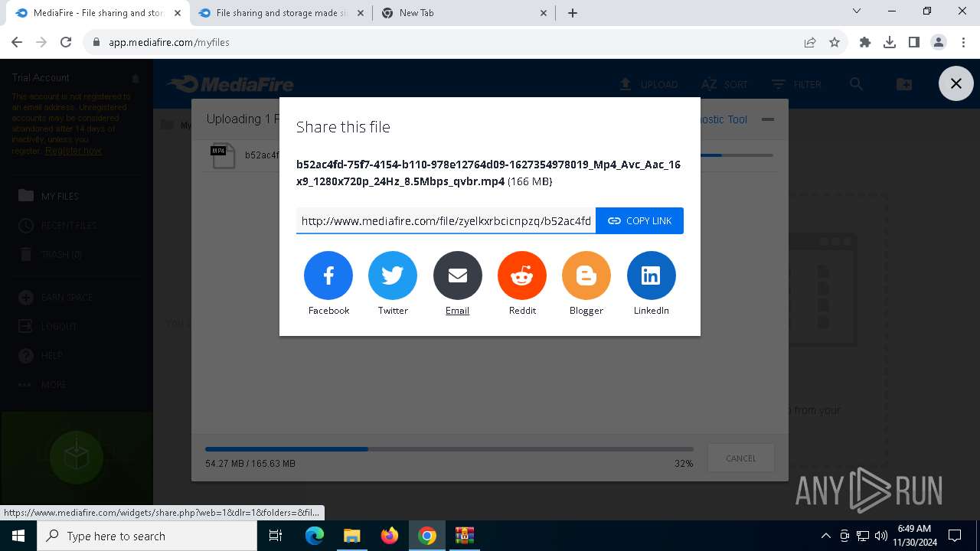Image resolution: width=980 pixels, height=551 pixels.
Task: Open the FILTER option
Action: point(796,84)
